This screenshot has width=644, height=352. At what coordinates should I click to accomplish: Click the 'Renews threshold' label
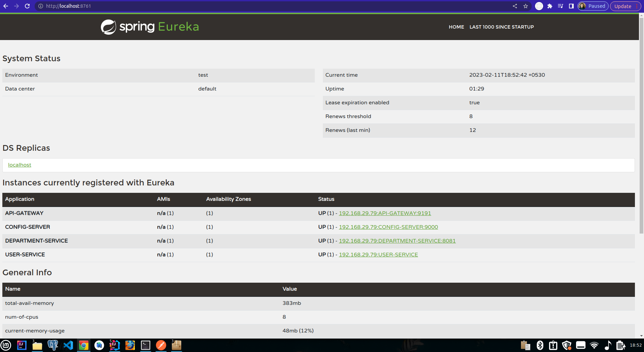tap(348, 116)
